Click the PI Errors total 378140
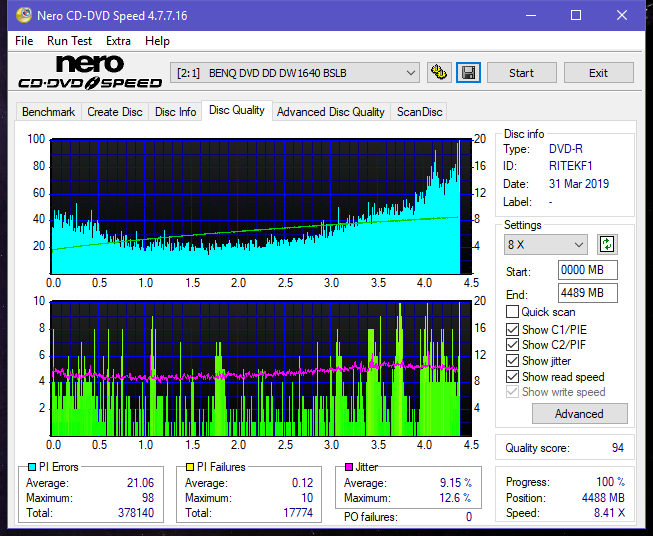The image size is (653, 536). (x=136, y=513)
